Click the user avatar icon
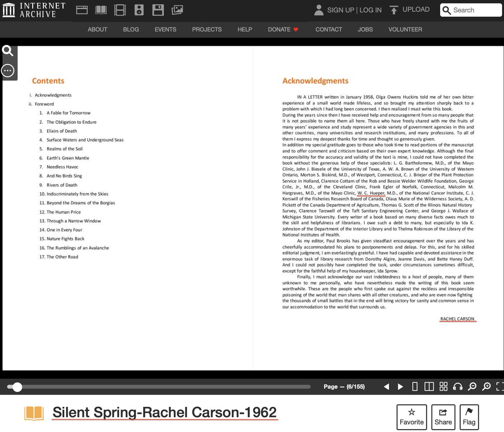The width and height of the screenshot is (504, 432). 319,10
